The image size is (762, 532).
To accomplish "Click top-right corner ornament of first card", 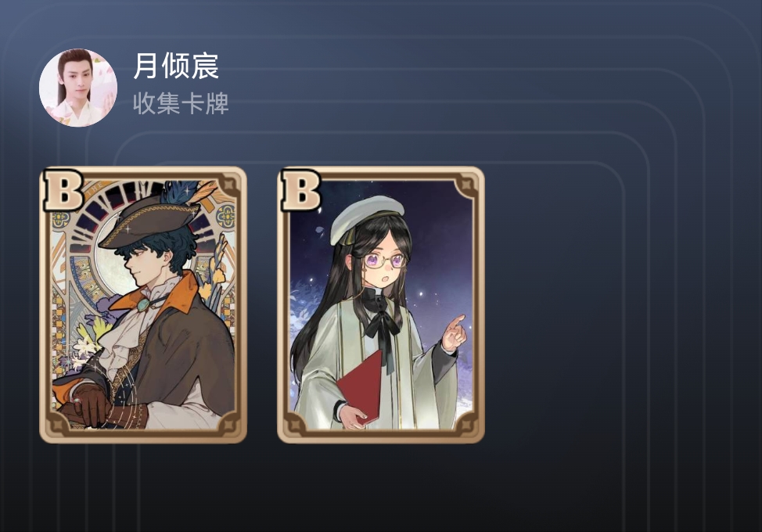I will pyautogui.click(x=227, y=186).
